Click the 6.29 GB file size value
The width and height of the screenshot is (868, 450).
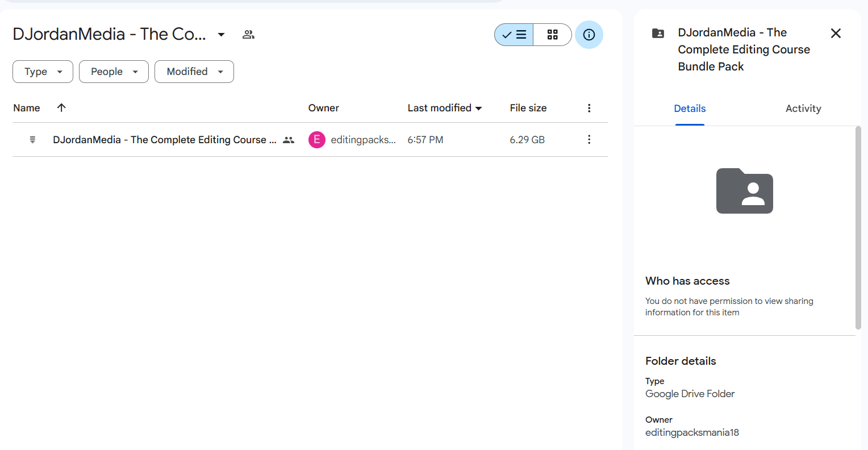527,140
